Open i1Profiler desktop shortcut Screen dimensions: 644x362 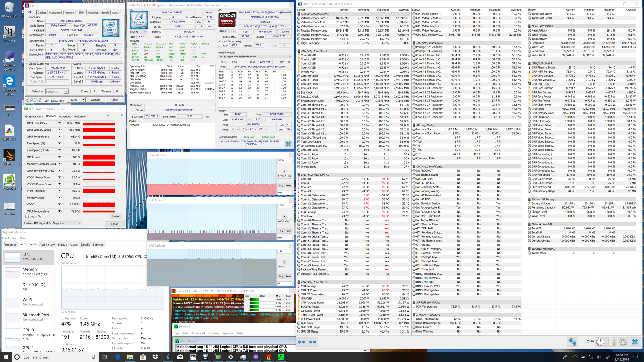[x=9, y=34]
